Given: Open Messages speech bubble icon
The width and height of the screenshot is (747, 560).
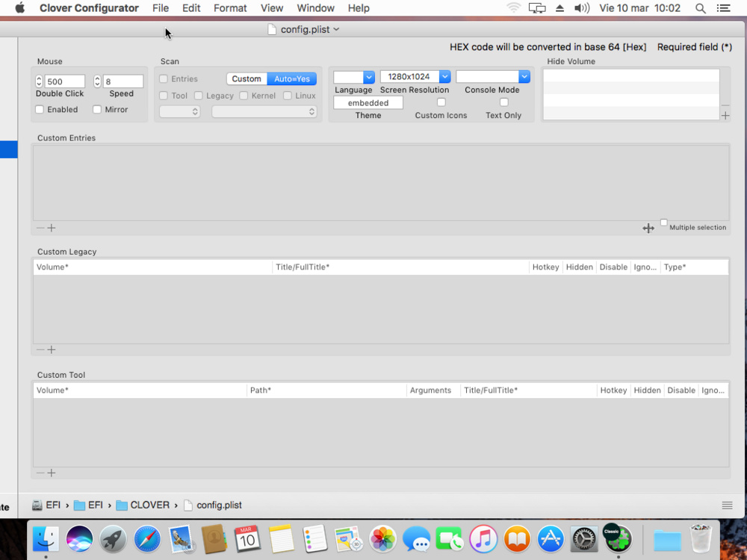Looking at the screenshot, I should (416, 538).
